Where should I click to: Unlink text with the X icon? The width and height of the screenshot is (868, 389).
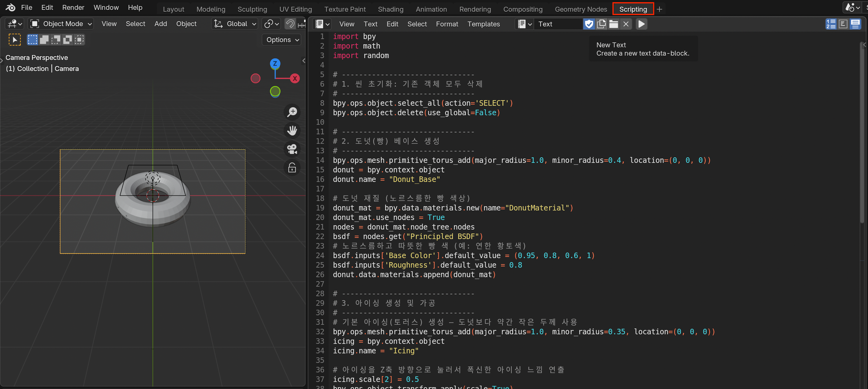(626, 24)
